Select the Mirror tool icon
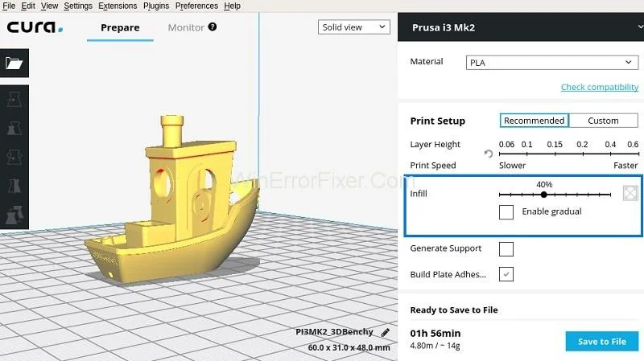 pos(14,186)
